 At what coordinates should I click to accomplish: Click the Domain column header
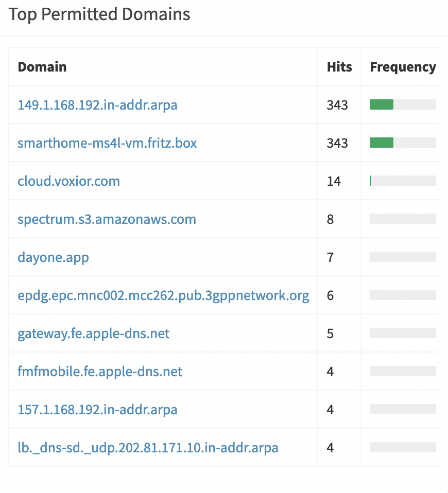[x=42, y=67]
